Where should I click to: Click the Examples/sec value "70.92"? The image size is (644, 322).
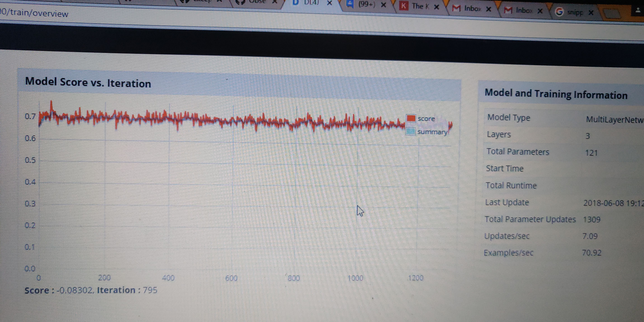(x=591, y=253)
